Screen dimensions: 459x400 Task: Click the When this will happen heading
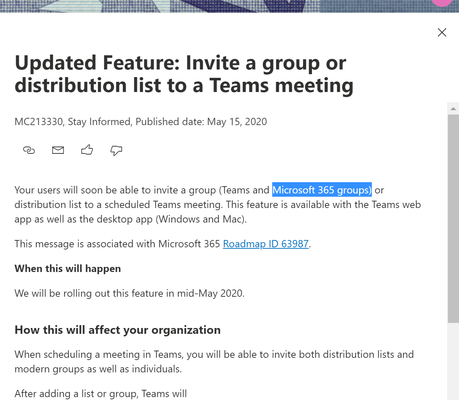tap(68, 269)
